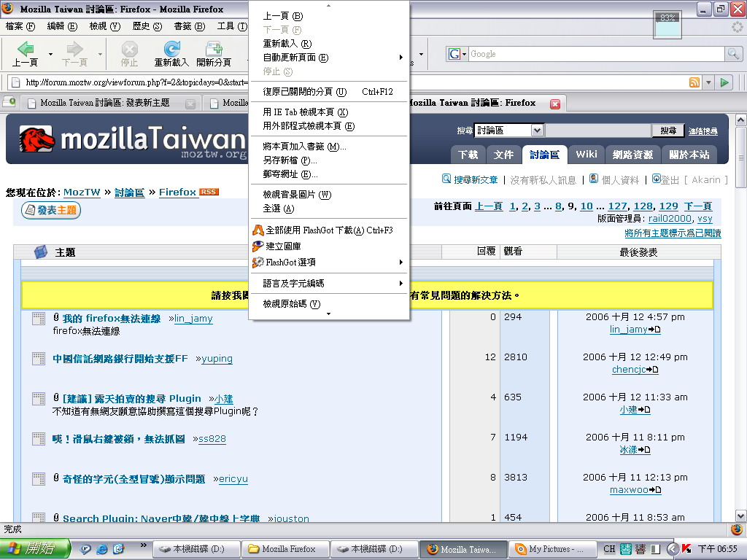Select 將本頁加入書籤 in the context menu
747x560 pixels.
[x=304, y=147]
